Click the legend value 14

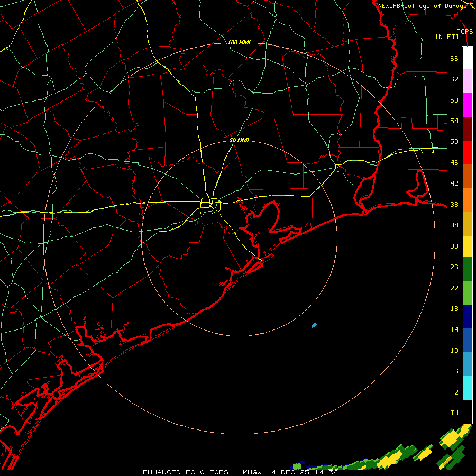tap(454, 329)
